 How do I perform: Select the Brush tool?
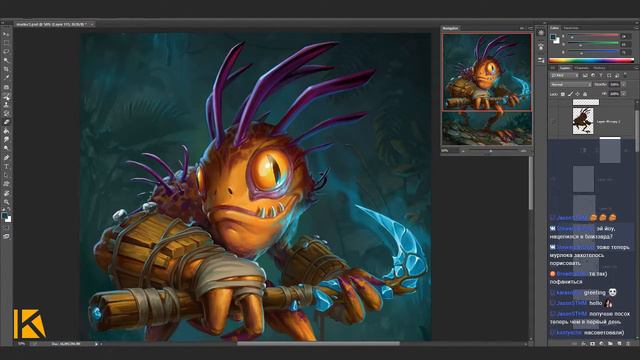point(6,96)
